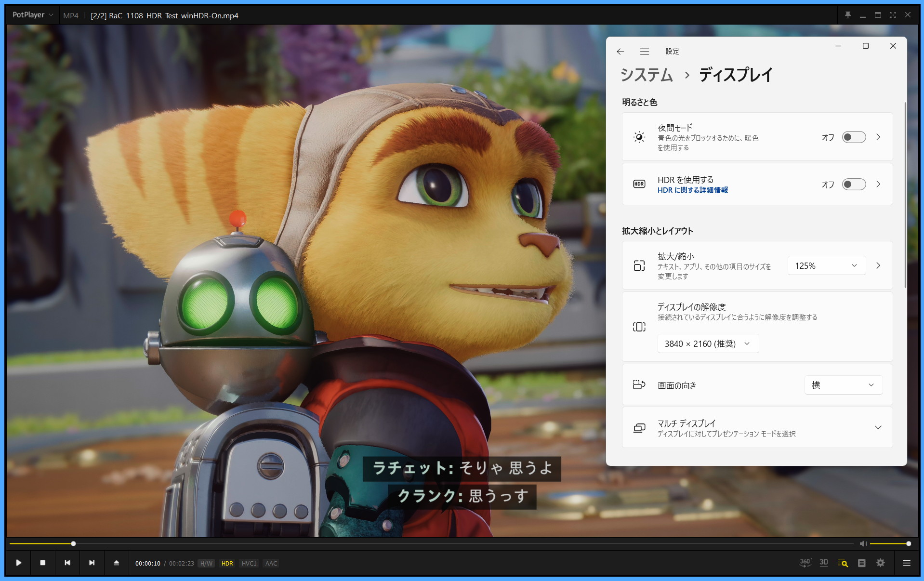Click the HDR icon in Settings
Image resolution: width=924 pixels, height=581 pixels.
(x=639, y=184)
